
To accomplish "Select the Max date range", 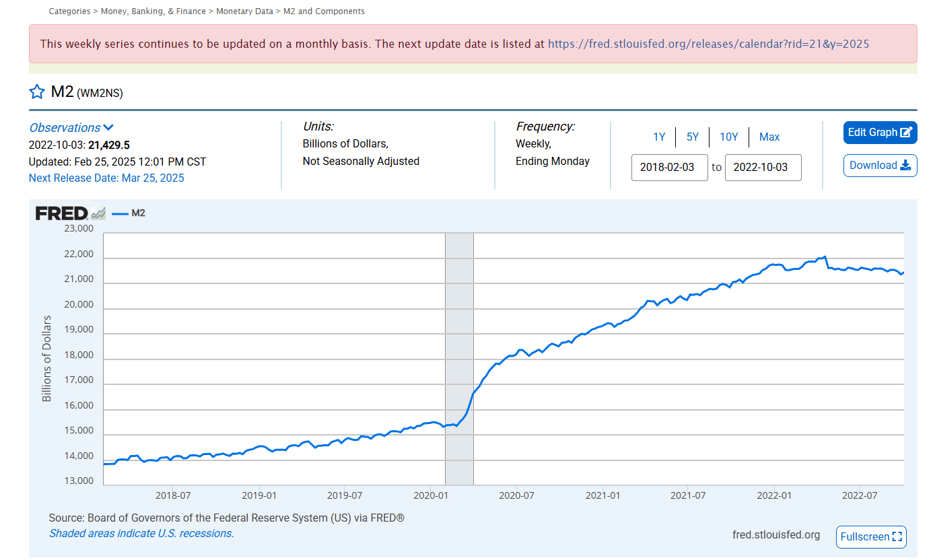I will pos(769,137).
